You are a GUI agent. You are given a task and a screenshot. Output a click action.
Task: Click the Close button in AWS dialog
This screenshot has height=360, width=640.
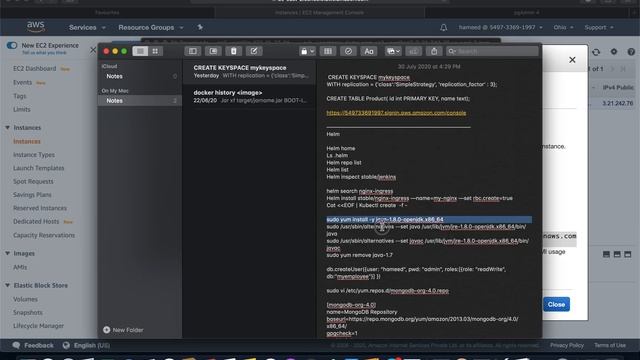click(556, 304)
